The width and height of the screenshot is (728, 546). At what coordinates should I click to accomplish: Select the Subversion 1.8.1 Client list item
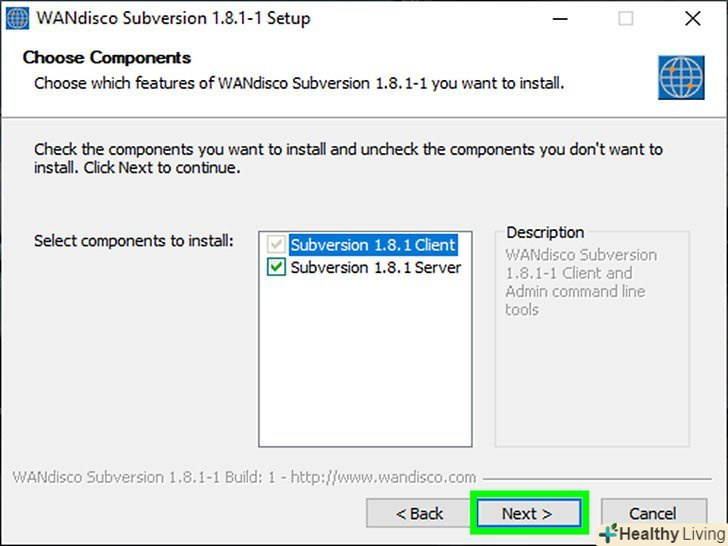[x=372, y=245]
